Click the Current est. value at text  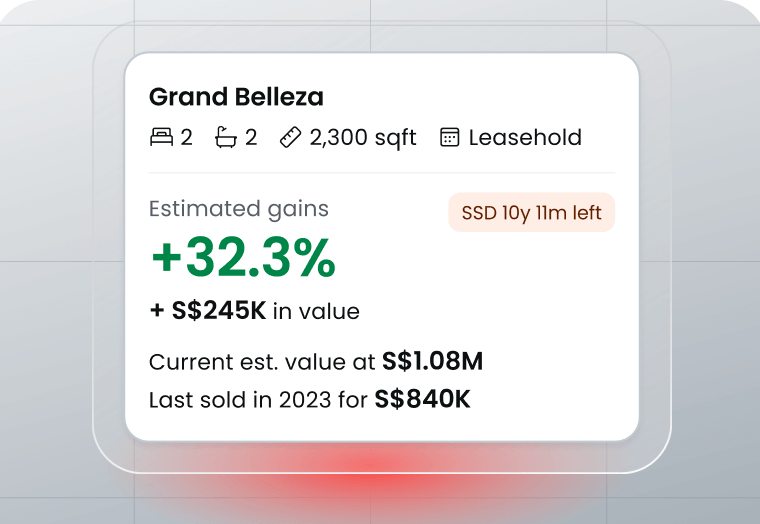pyautogui.click(x=262, y=362)
